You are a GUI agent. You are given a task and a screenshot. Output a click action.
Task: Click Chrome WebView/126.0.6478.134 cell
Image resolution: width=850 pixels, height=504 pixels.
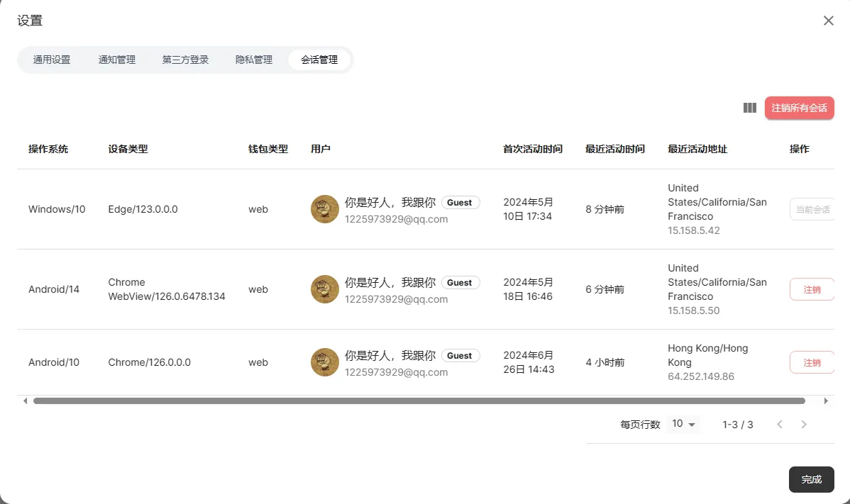pos(167,289)
